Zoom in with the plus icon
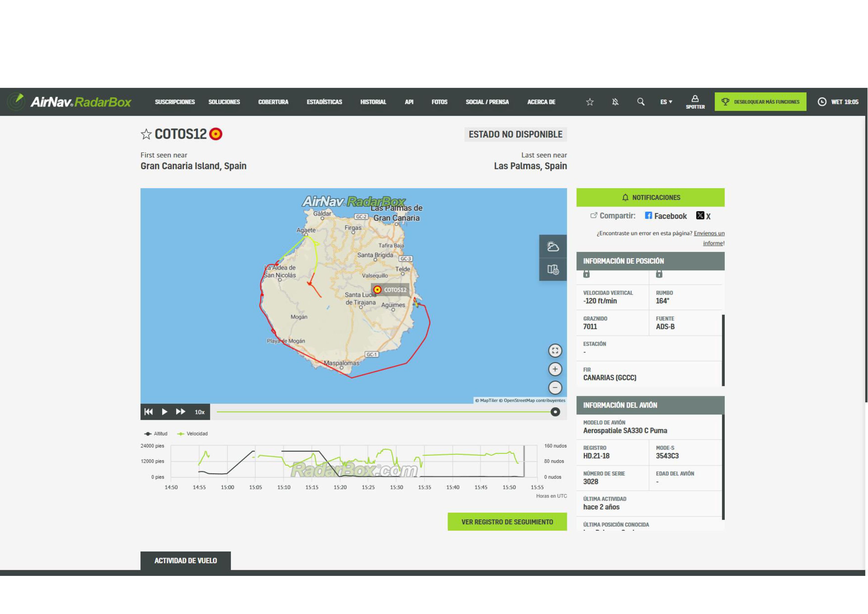The image size is (868, 614). 555,369
